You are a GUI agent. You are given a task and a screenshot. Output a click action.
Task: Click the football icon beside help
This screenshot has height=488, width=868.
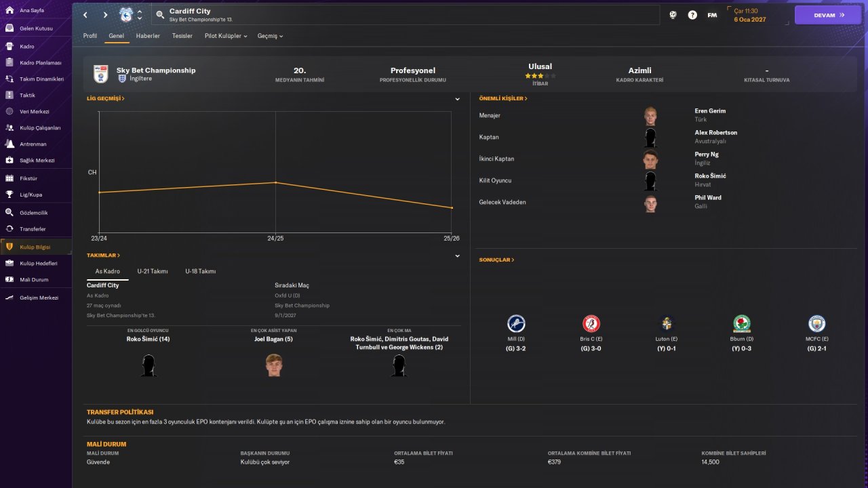(x=673, y=15)
